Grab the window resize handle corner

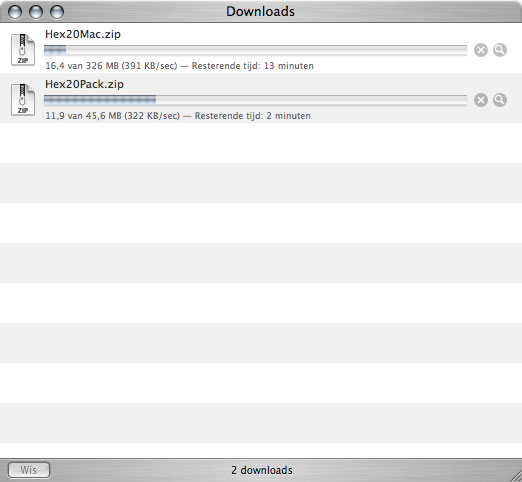(x=516, y=476)
